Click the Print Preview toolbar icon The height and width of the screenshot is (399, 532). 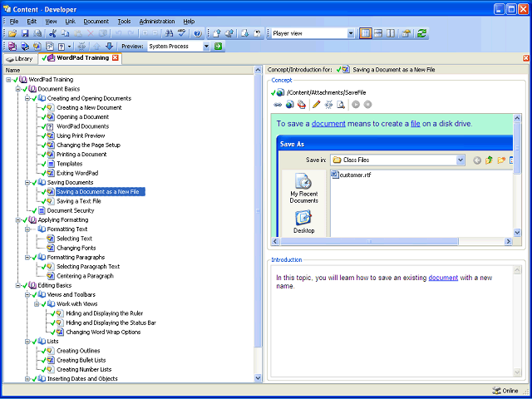(x=37, y=33)
